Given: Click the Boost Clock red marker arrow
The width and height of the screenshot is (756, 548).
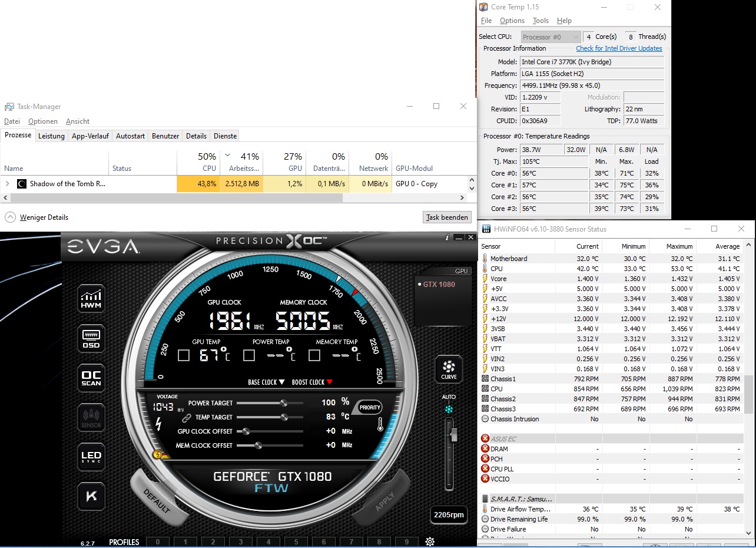Looking at the screenshot, I should click(x=329, y=382).
